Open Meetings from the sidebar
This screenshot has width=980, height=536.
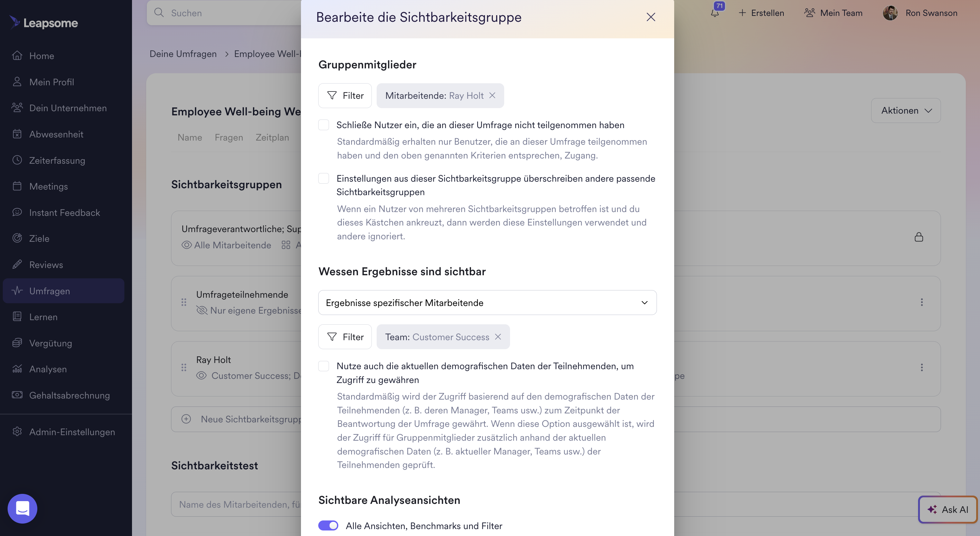coord(48,186)
